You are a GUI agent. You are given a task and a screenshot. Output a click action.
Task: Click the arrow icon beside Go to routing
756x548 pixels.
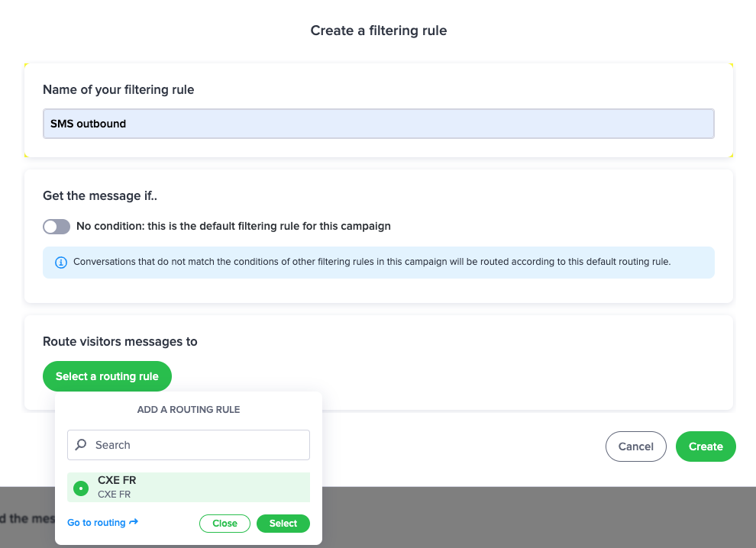click(x=134, y=522)
